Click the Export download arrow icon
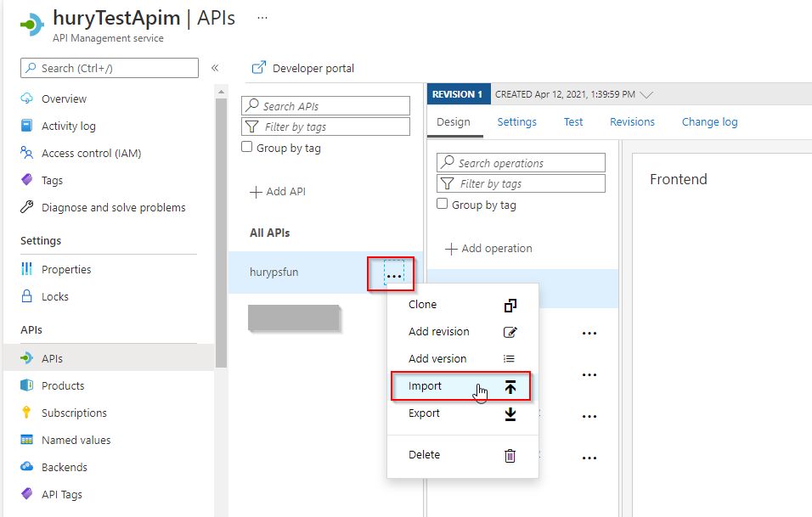Screen dimensions: 812x517 point(510,414)
